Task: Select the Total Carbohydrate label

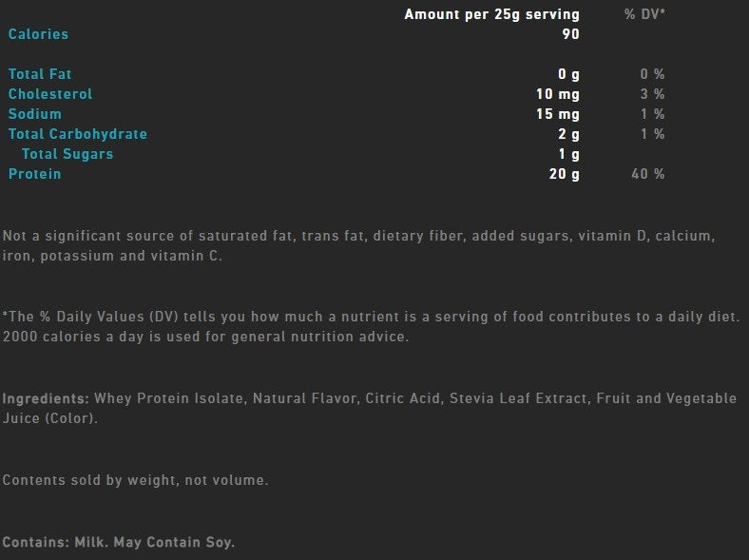Action: pyautogui.click(x=78, y=134)
